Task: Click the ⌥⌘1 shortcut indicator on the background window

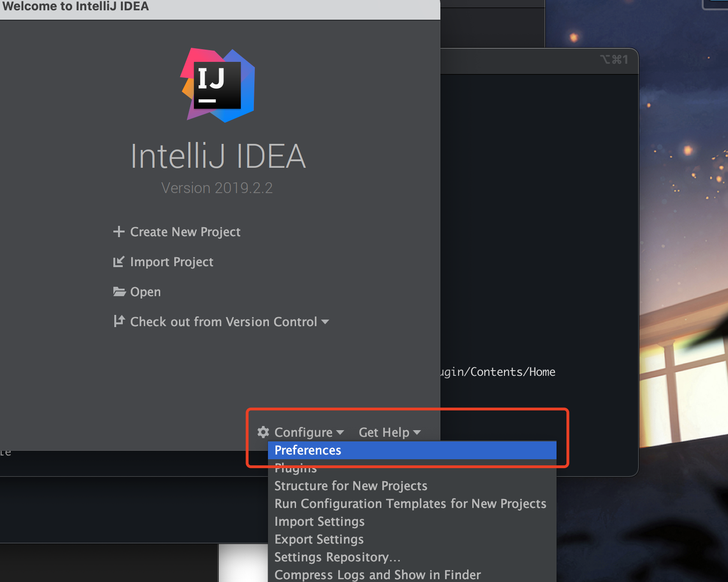Action: point(615,60)
